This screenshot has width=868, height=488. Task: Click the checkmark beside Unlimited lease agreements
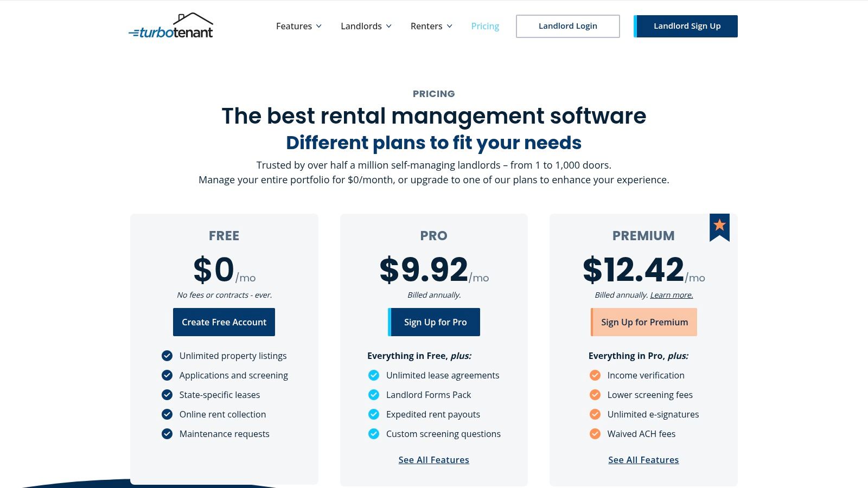[x=374, y=375]
